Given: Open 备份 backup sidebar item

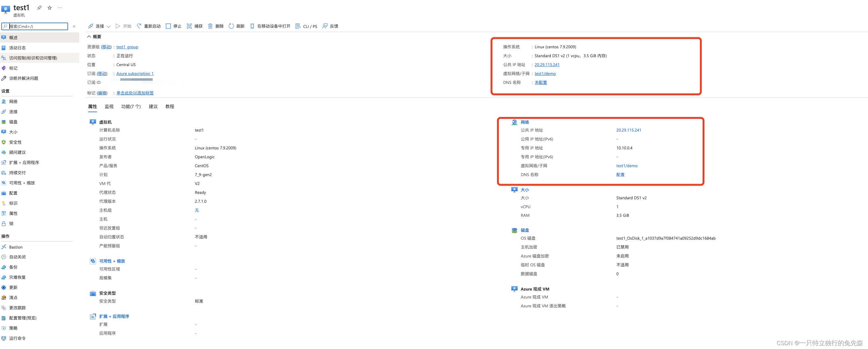Looking at the screenshot, I should (x=39, y=267).
